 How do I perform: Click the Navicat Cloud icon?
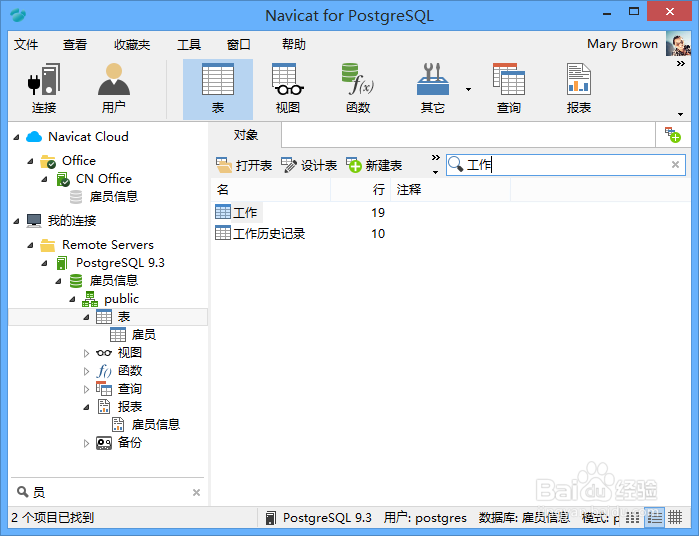click(x=34, y=137)
